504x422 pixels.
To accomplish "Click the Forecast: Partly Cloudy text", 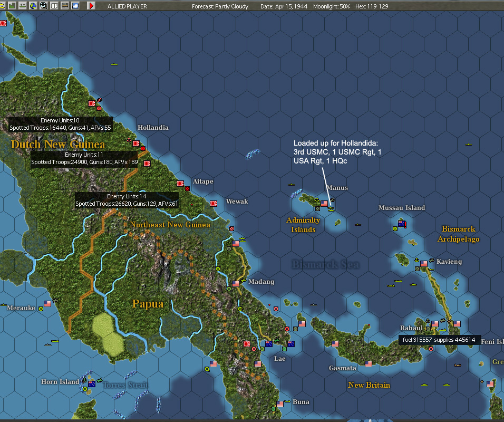I will (220, 6).
